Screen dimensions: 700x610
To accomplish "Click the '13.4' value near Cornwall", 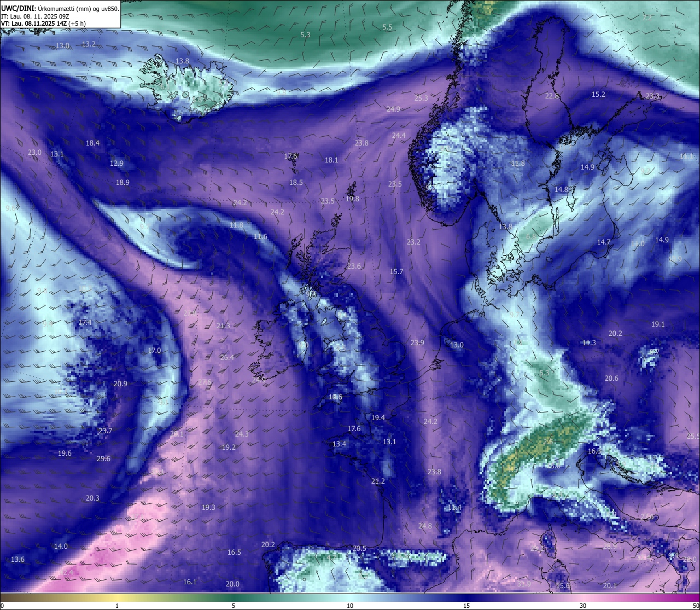I will 339,444.
